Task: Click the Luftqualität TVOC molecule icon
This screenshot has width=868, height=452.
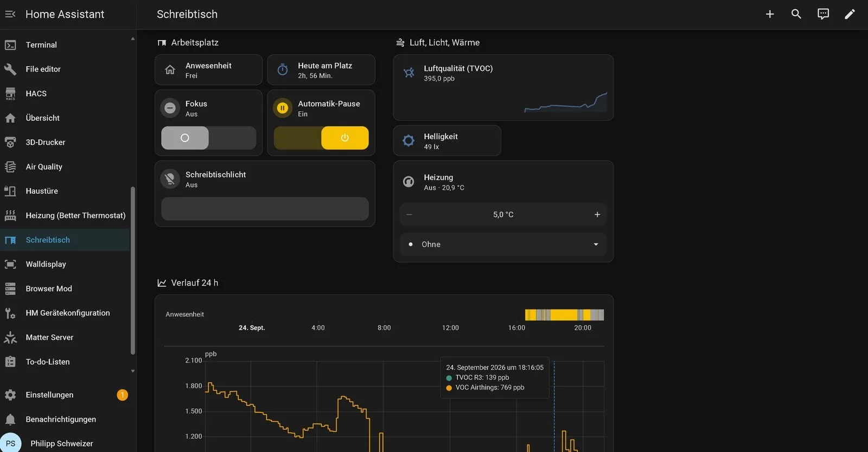Action: tap(409, 73)
